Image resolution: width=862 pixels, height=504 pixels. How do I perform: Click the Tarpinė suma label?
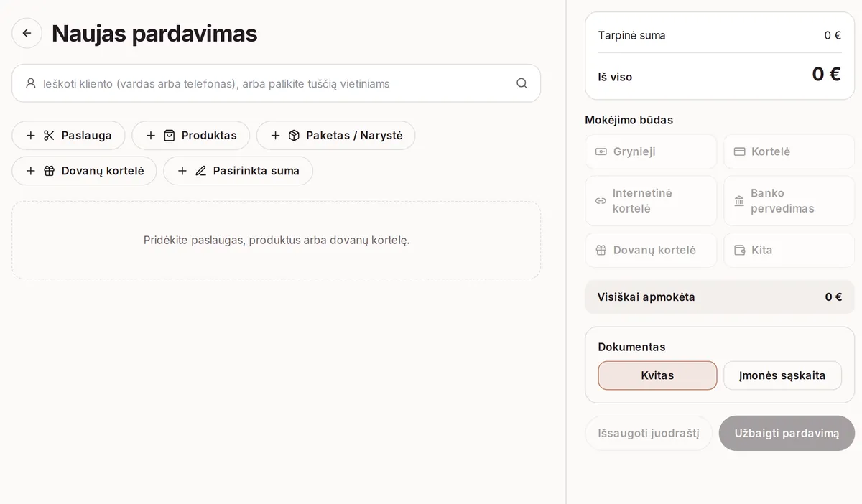tap(631, 35)
